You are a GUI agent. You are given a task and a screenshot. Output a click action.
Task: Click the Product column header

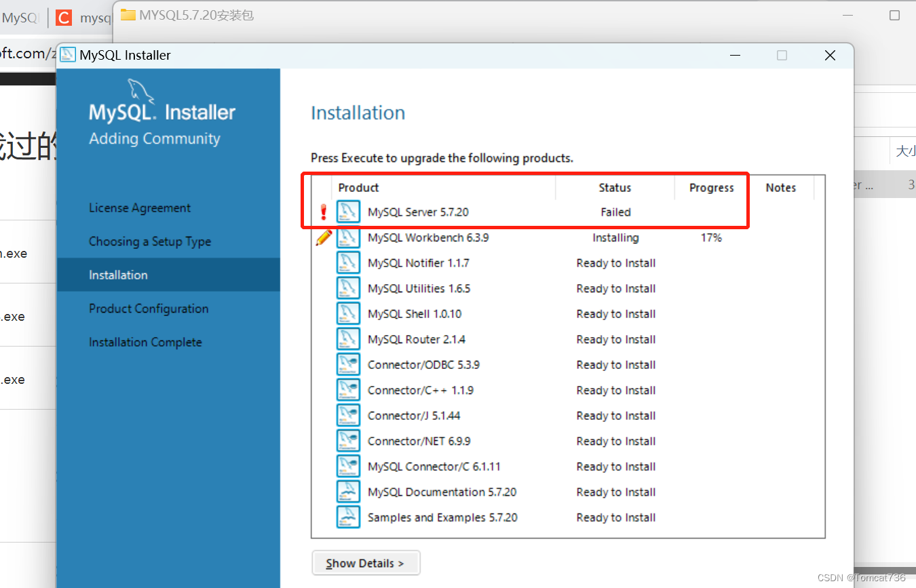point(358,187)
